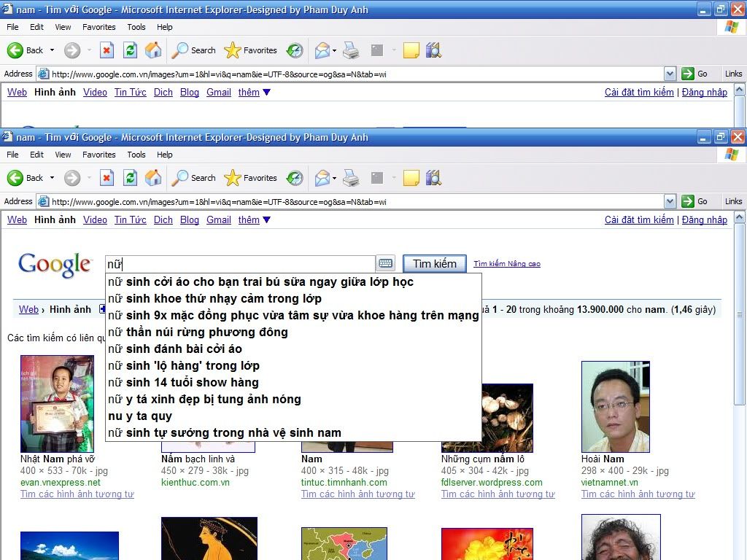Image resolution: width=747 pixels, height=560 pixels.
Task: Click the Home icon in the back window toolbar
Action: 153,50
